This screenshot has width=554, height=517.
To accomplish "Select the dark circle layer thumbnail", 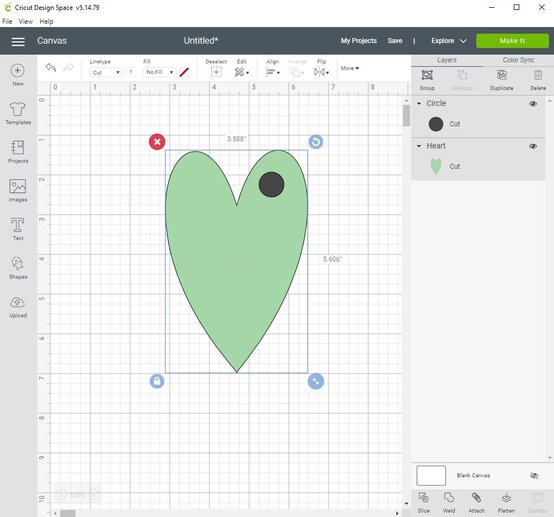I will (x=436, y=124).
